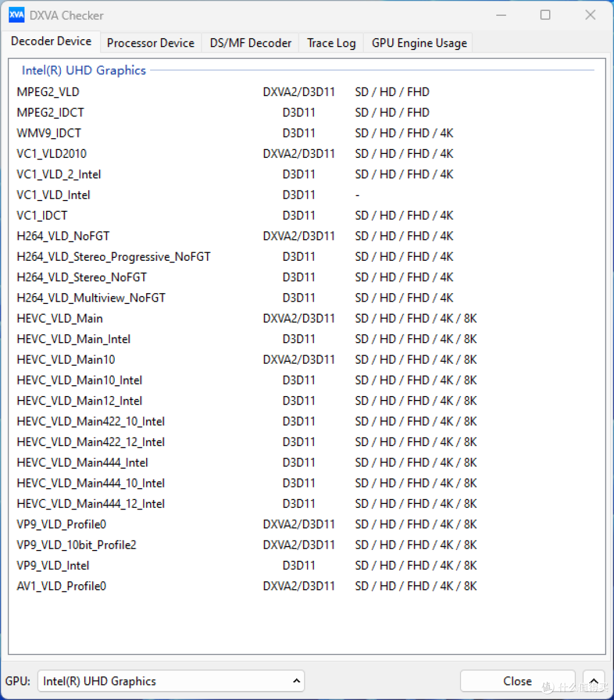Close the window using the title bar X

(x=590, y=15)
